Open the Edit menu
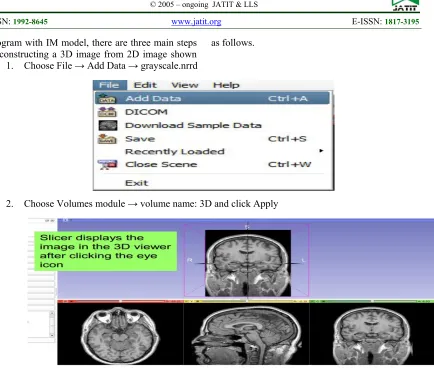This screenshot has width=434, height=382. (x=145, y=85)
